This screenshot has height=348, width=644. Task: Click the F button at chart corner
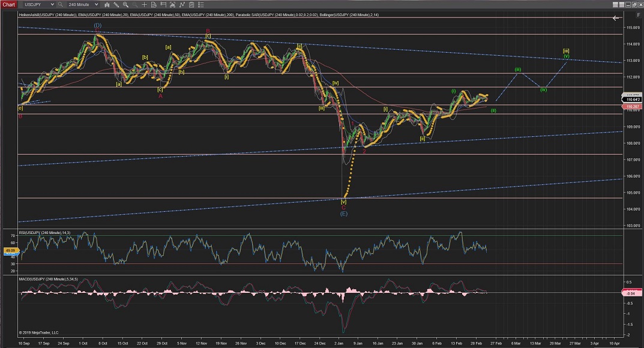point(639,15)
